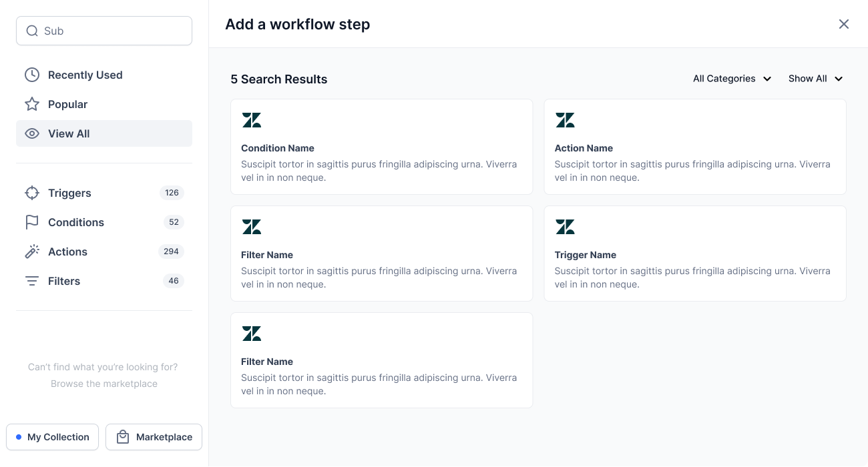The image size is (868, 467).
Task: Click the Recently Used clock icon
Action: tap(32, 75)
